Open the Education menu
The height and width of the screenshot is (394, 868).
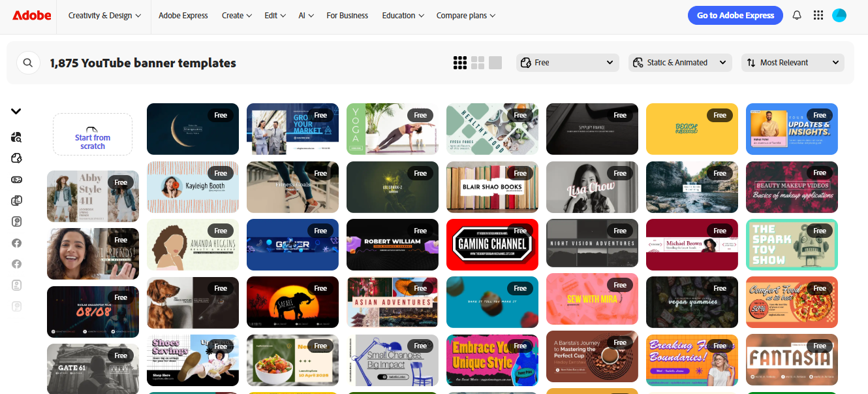tap(403, 15)
